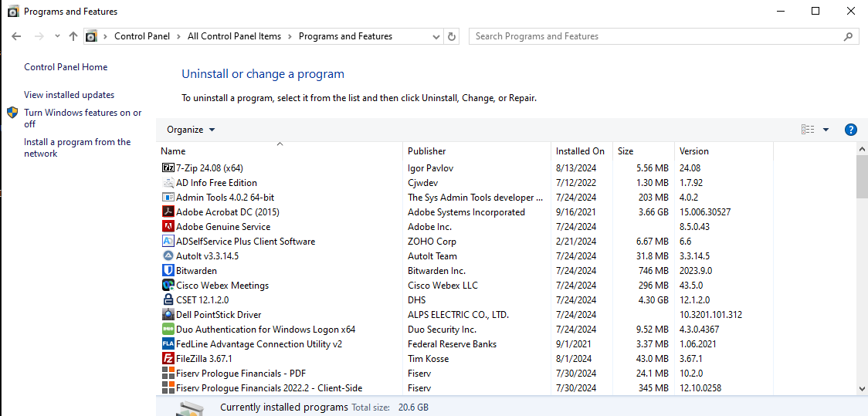868x416 pixels.
Task: Click the search magnifier icon
Action: (x=848, y=36)
